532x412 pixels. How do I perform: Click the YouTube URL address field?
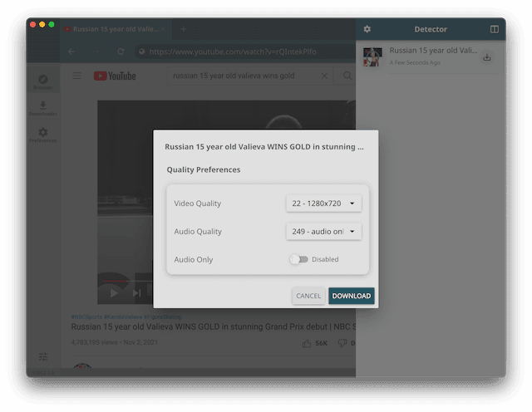(x=244, y=51)
